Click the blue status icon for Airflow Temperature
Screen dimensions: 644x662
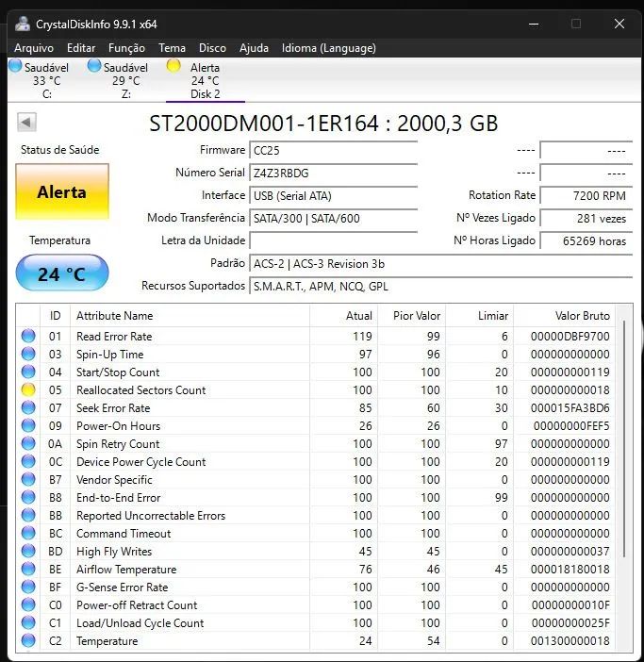(28, 570)
